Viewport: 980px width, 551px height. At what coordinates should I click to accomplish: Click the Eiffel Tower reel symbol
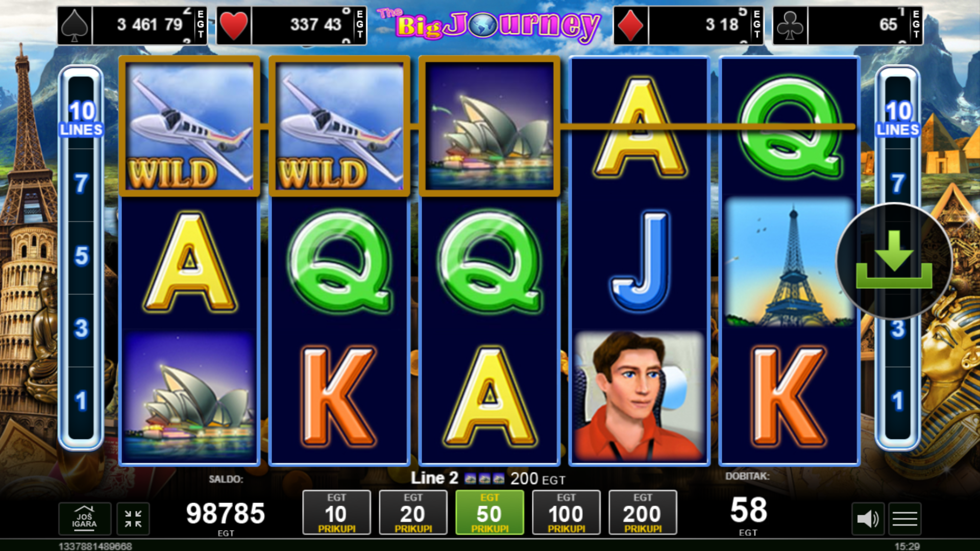tap(790, 262)
